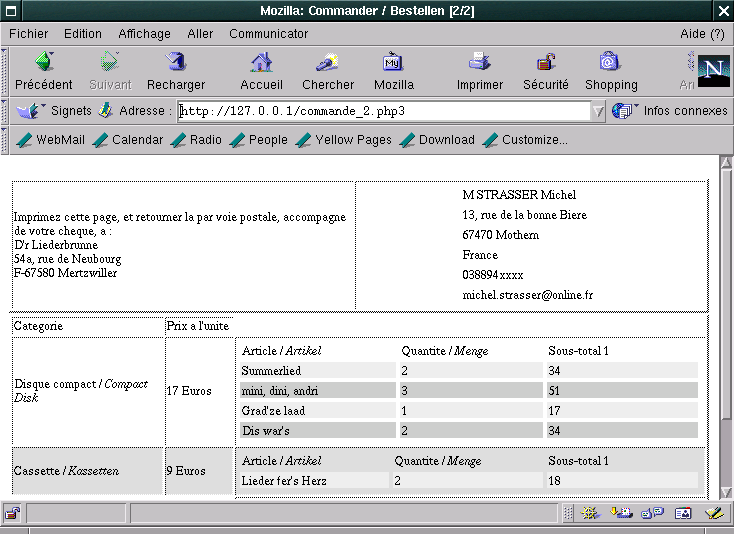Click the vertical scrollbar down arrow

click(726, 490)
